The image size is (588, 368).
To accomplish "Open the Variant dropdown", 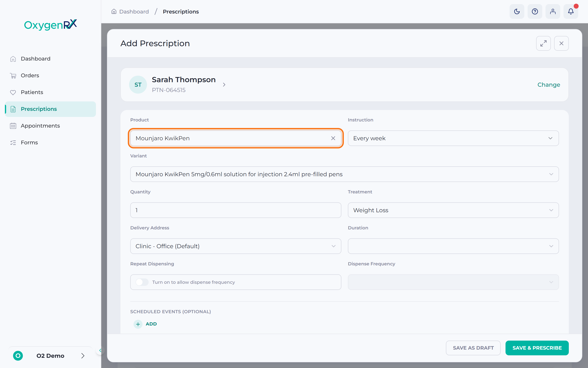I will pyautogui.click(x=345, y=174).
